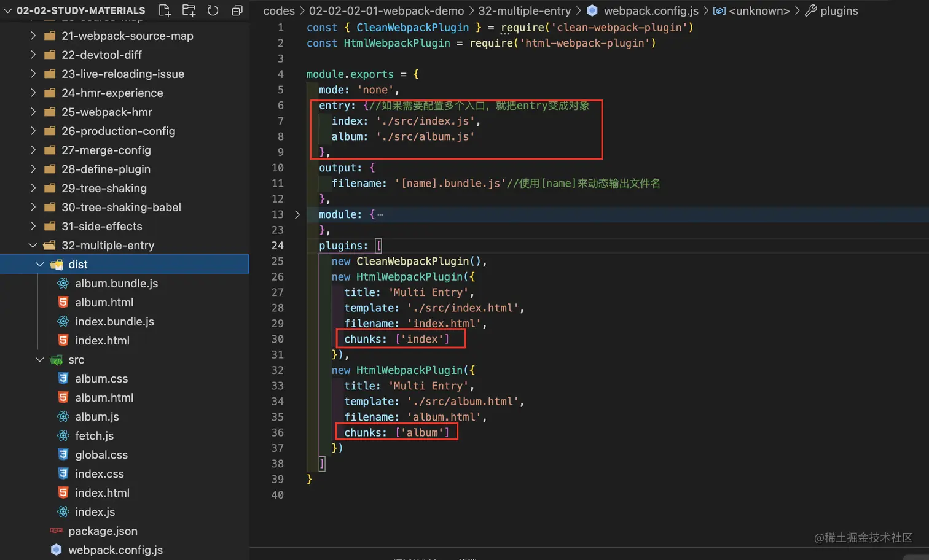
Task: Click the symbol icon before <unknown> breadcrumb
Action: (x=719, y=10)
